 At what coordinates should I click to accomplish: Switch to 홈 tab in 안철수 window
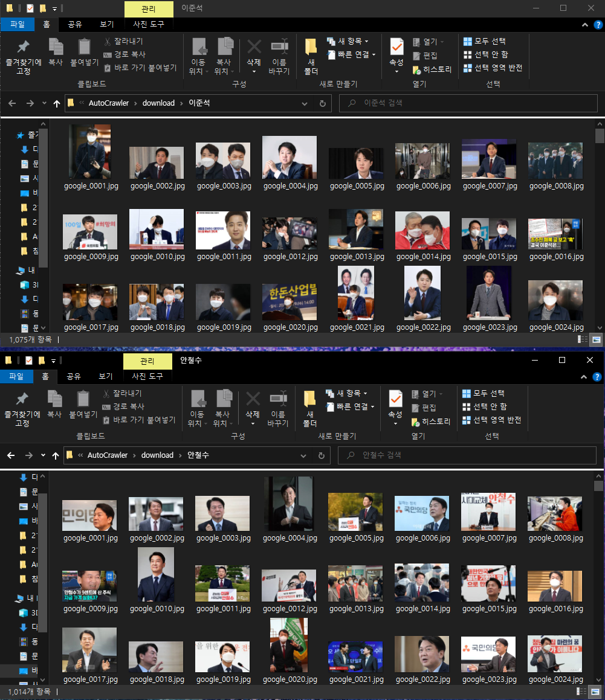45,376
